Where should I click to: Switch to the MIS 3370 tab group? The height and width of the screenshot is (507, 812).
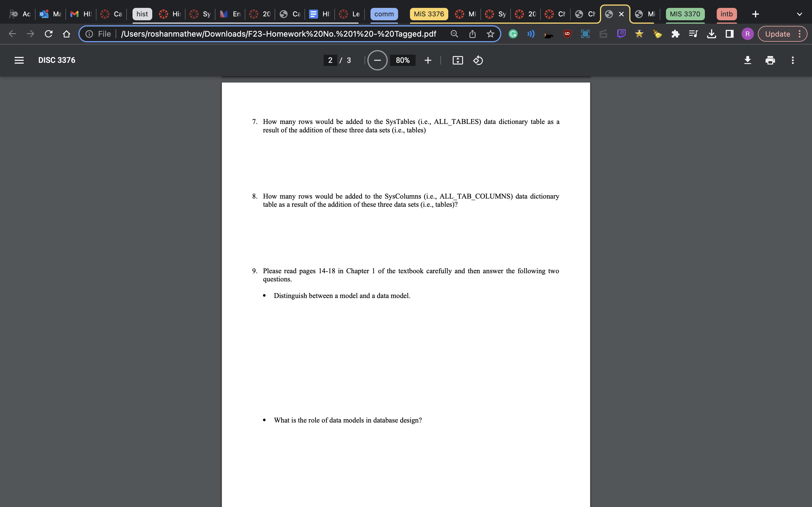(685, 14)
